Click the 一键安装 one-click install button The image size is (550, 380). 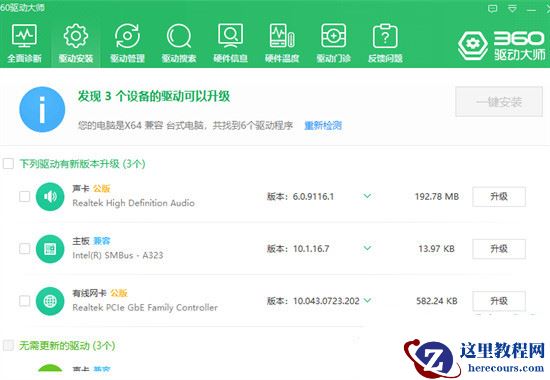click(x=499, y=102)
